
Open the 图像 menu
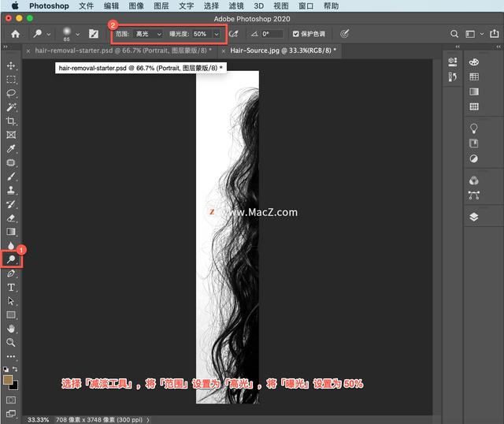[136, 6]
